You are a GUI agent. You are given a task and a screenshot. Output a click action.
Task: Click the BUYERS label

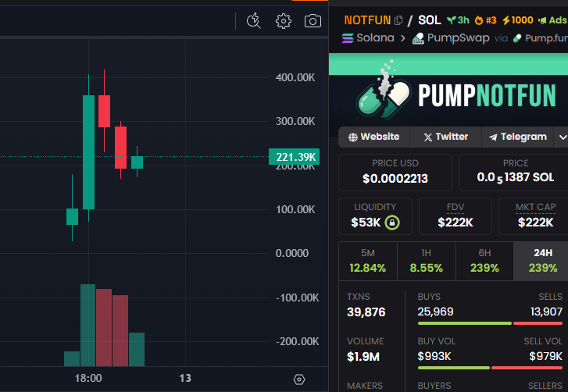[434, 386]
